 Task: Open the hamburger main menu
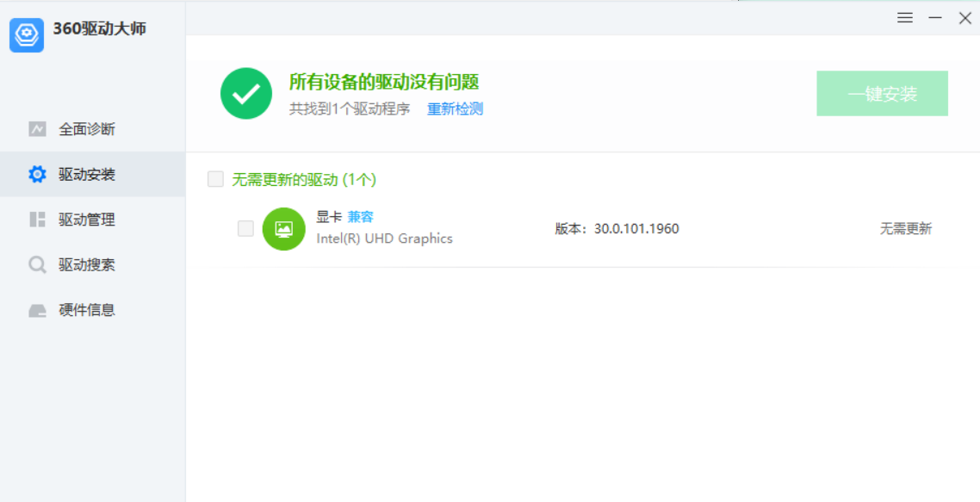click(x=905, y=18)
